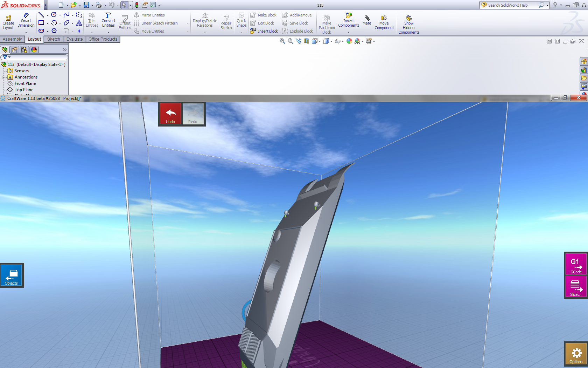The width and height of the screenshot is (588, 368).
Task: Click the Insert Components tool
Action: [x=349, y=20]
